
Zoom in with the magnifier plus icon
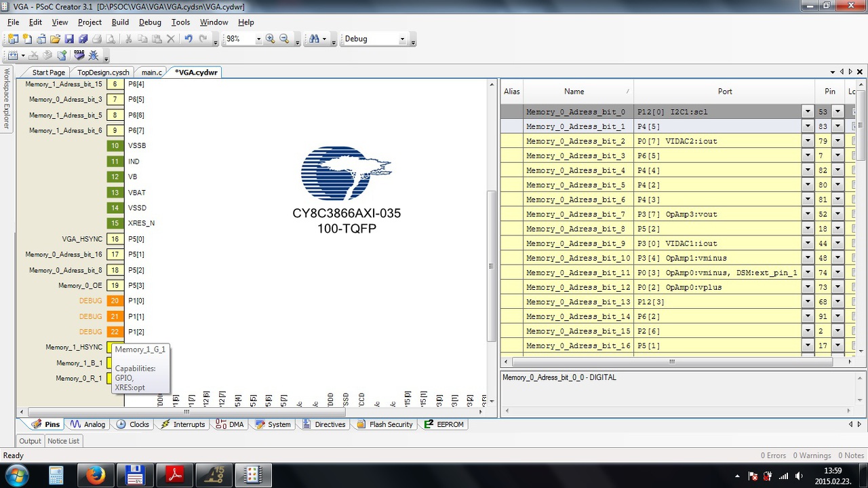pos(271,39)
